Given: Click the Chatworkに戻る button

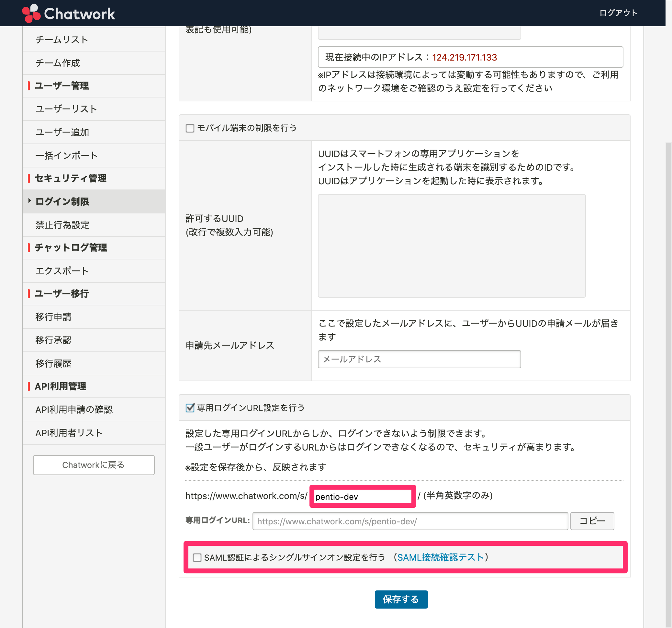Looking at the screenshot, I should [94, 465].
